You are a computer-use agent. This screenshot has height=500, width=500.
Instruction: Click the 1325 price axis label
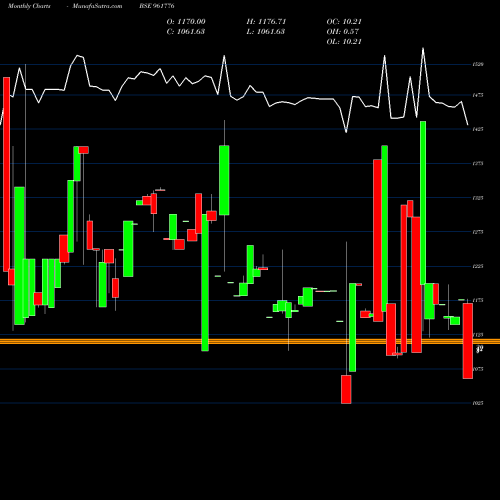point(478,198)
